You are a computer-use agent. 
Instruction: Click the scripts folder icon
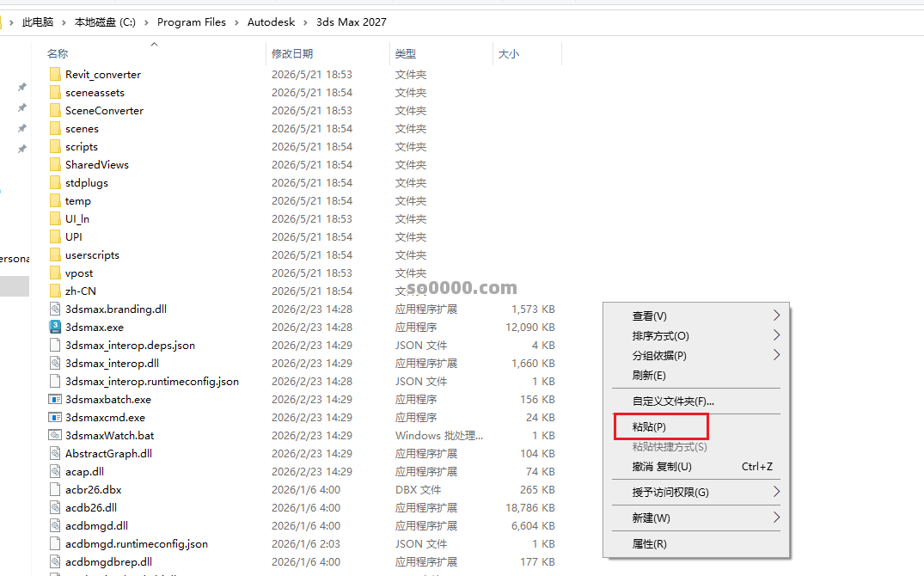tap(55, 147)
